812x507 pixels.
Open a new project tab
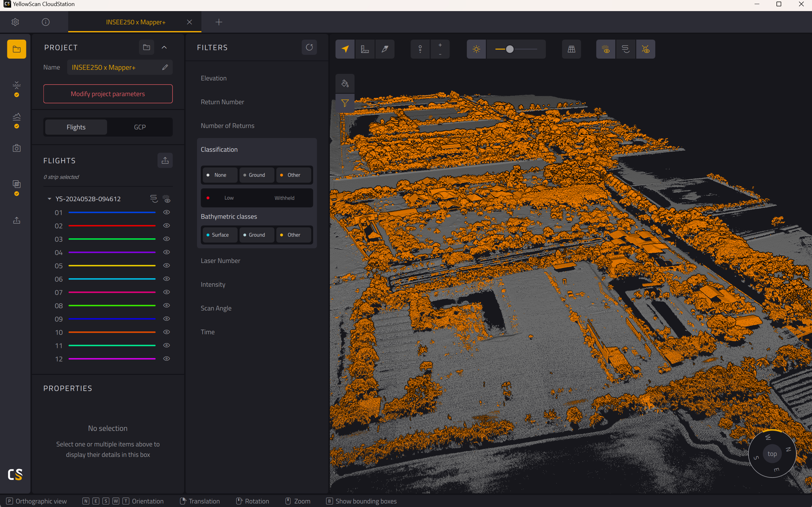[x=219, y=22]
